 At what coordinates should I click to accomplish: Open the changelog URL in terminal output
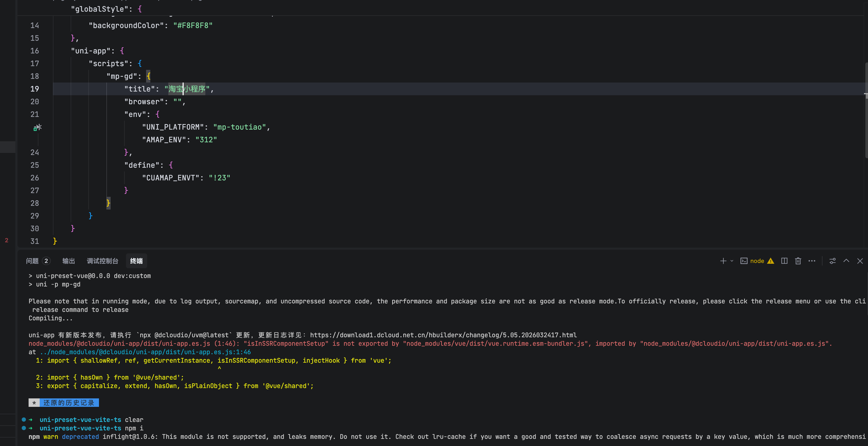443,335
